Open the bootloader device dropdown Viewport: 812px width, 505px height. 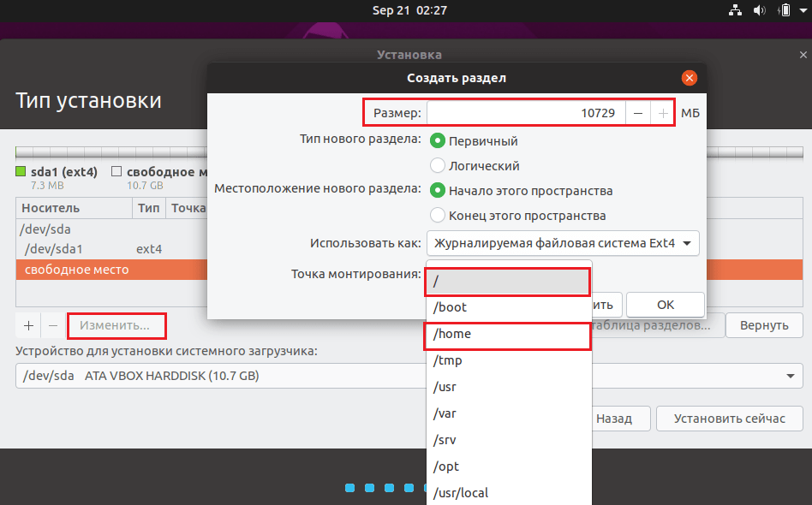coord(409,376)
